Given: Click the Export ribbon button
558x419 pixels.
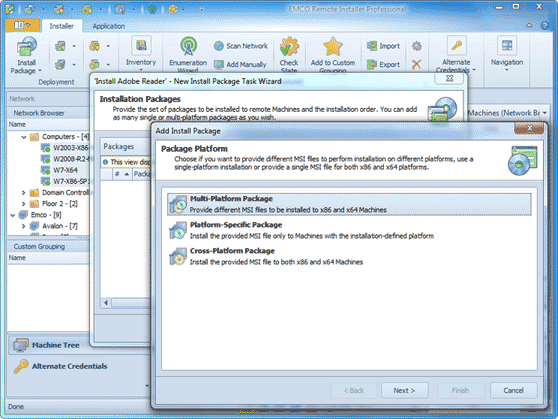Looking at the screenshot, I should [x=383, y=64].
